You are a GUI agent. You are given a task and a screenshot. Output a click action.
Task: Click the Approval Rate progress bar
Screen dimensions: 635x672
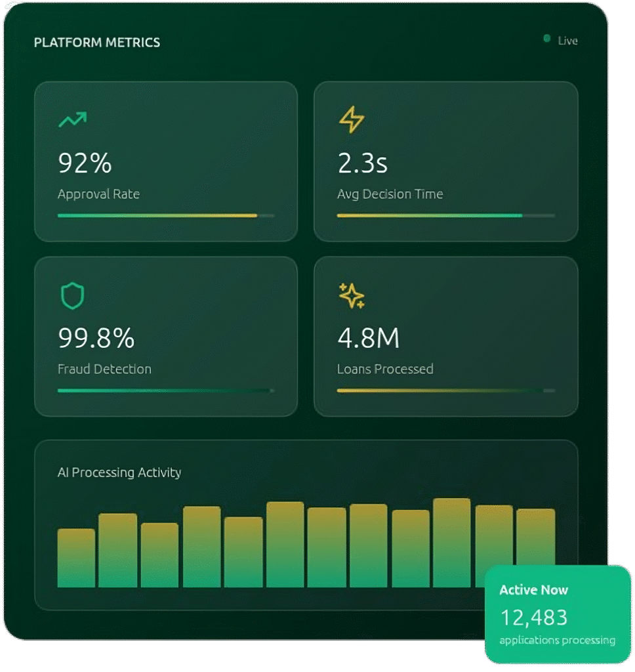[166, 215]
